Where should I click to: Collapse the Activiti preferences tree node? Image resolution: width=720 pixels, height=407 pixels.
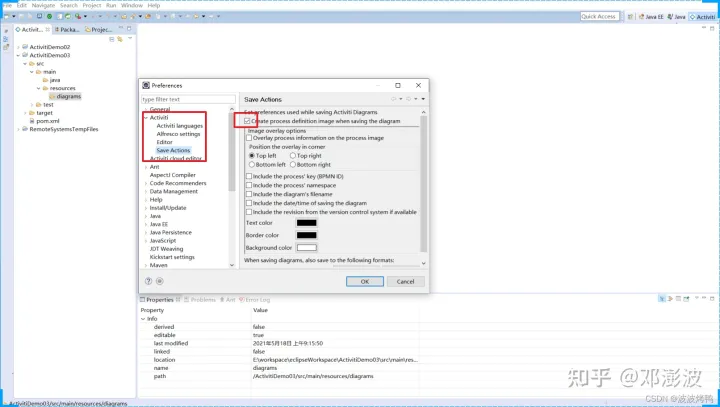point(146,118)
